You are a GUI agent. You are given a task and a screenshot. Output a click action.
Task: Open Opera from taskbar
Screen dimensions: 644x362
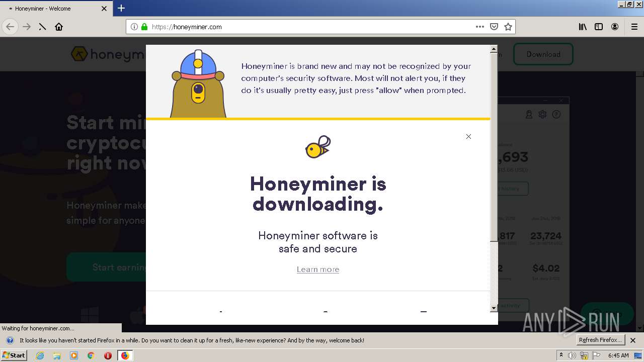pyautogui.click(x=108, y=355)
